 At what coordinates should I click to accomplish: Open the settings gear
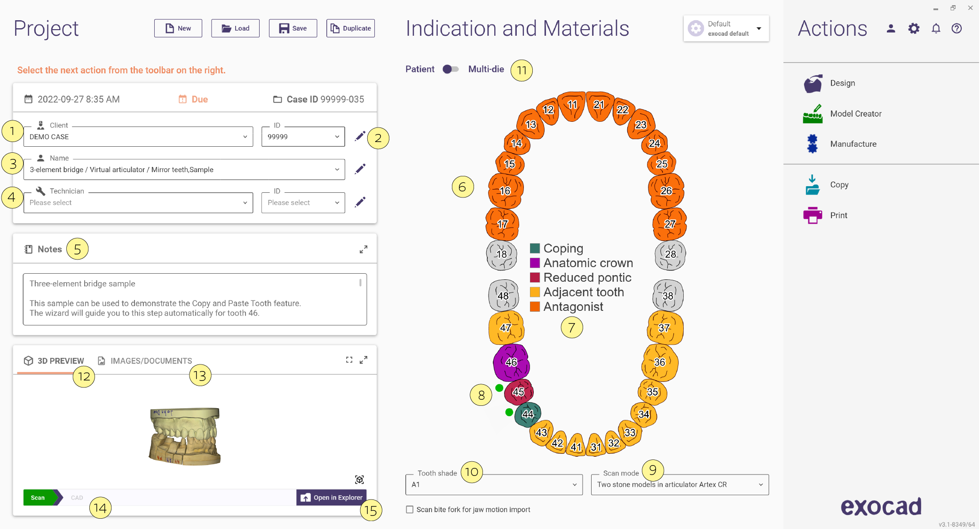point(914,29)
